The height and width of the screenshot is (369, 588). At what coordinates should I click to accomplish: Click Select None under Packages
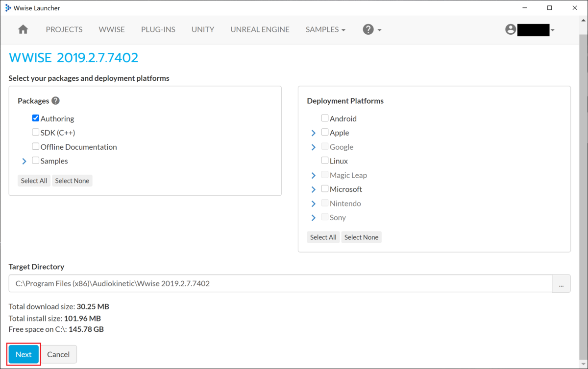pyautogui.click(x=72, y=181)
